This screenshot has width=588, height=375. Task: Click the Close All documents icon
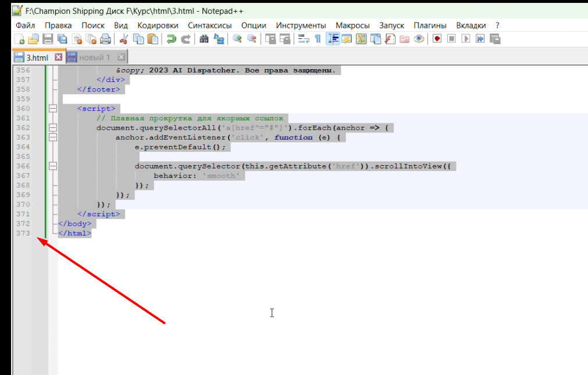pos(91,39)
